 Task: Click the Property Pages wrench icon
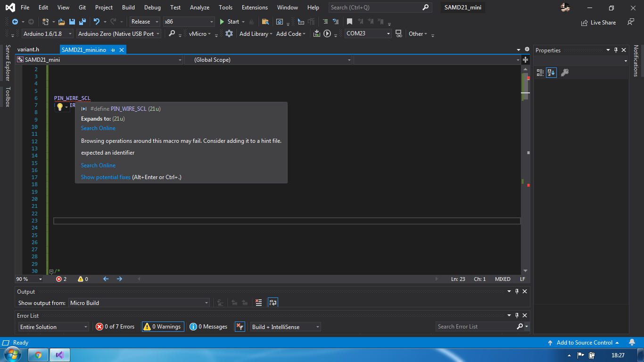click(x=564, y=73)
